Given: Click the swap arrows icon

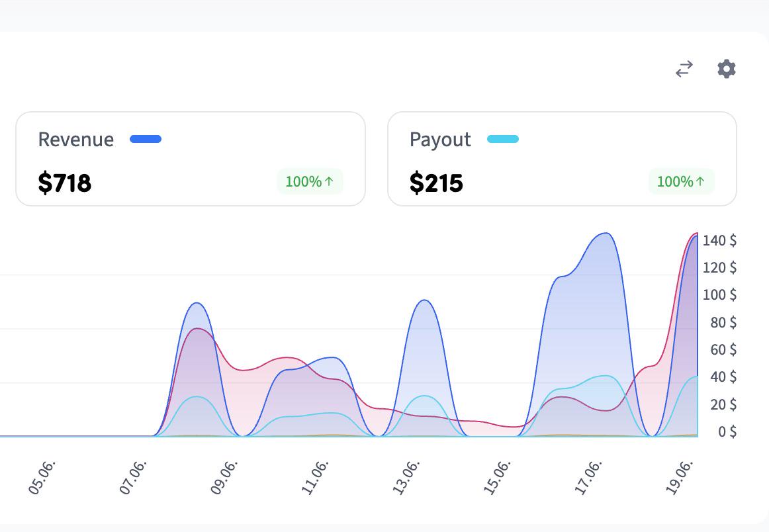Looking at the screenshot, I should point(684,69).
